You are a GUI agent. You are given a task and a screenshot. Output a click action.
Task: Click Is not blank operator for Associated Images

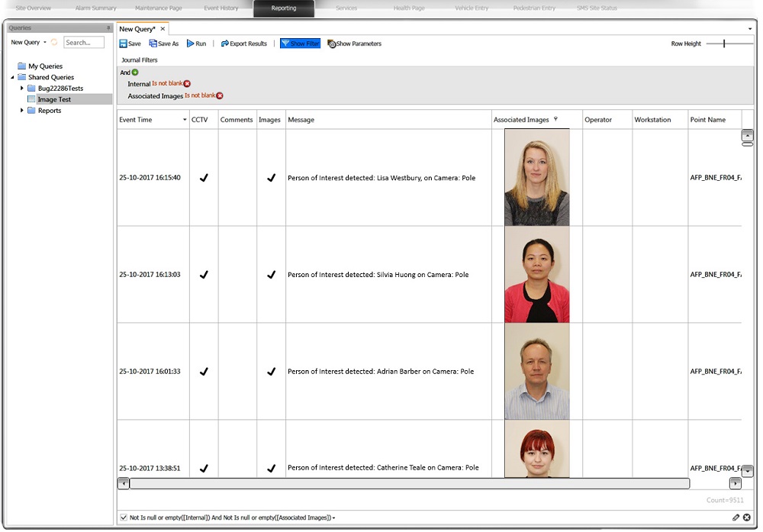tap(200, 95)
